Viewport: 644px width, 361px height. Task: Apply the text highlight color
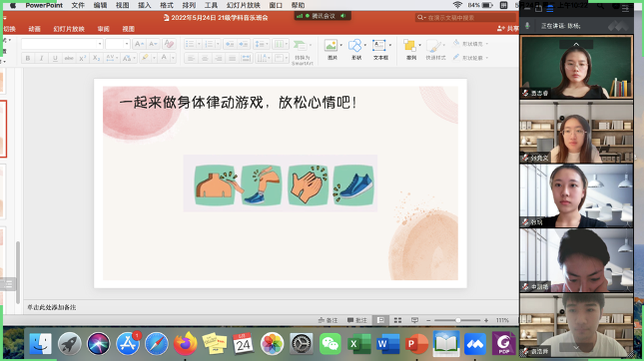pos(145,58)
